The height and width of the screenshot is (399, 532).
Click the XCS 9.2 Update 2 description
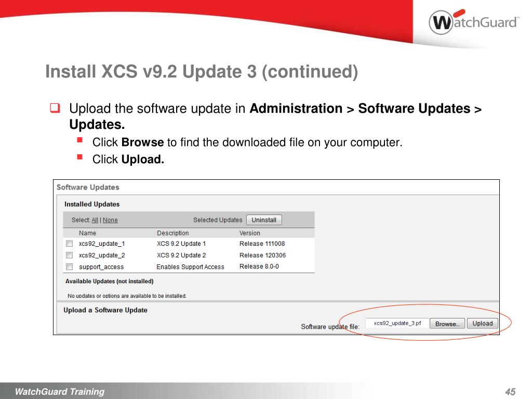181,255
